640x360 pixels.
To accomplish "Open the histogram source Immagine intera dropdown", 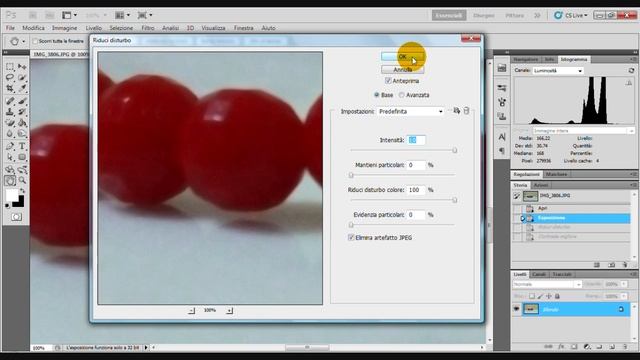I will click(584, 131).
